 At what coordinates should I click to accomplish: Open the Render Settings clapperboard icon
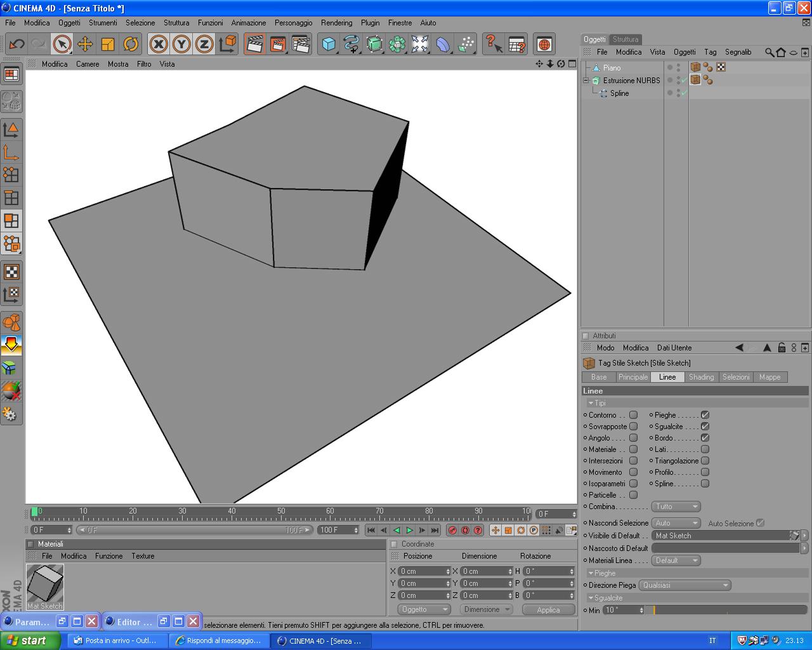(301, 44)
